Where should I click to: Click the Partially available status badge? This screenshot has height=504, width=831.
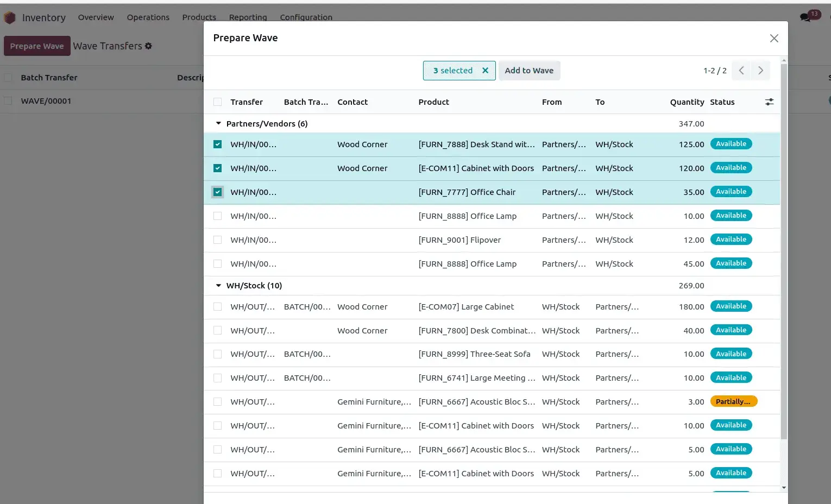(733, 402)
